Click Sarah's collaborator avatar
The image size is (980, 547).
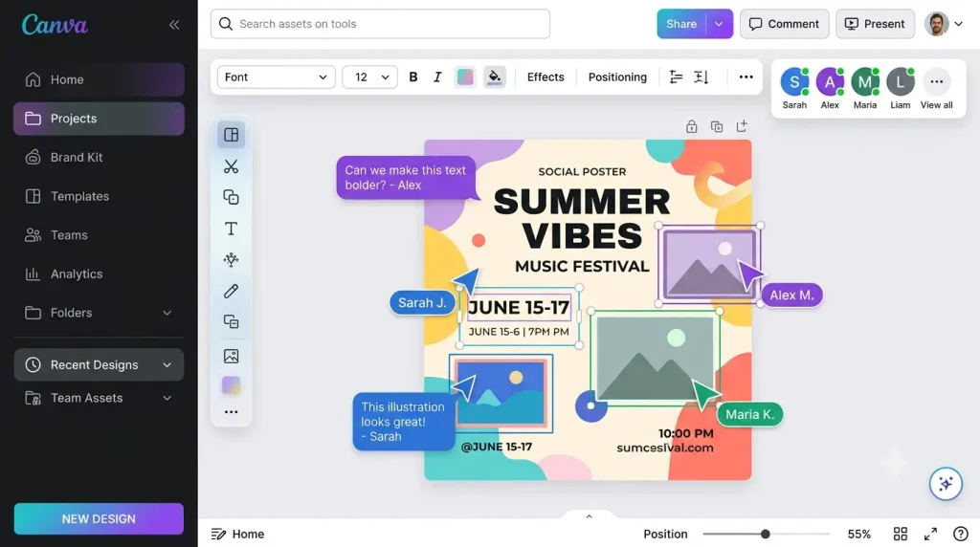tap(794, 82)
